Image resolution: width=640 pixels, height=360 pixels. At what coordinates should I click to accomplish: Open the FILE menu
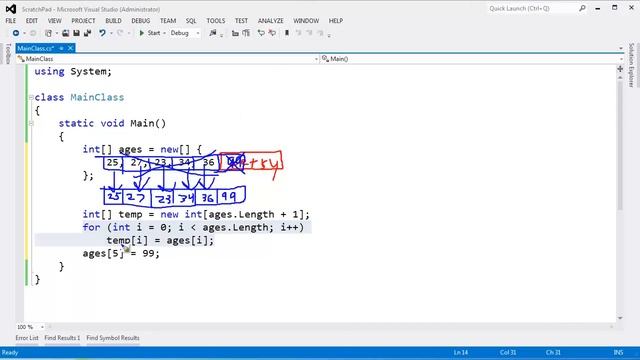tap(11, 21)
